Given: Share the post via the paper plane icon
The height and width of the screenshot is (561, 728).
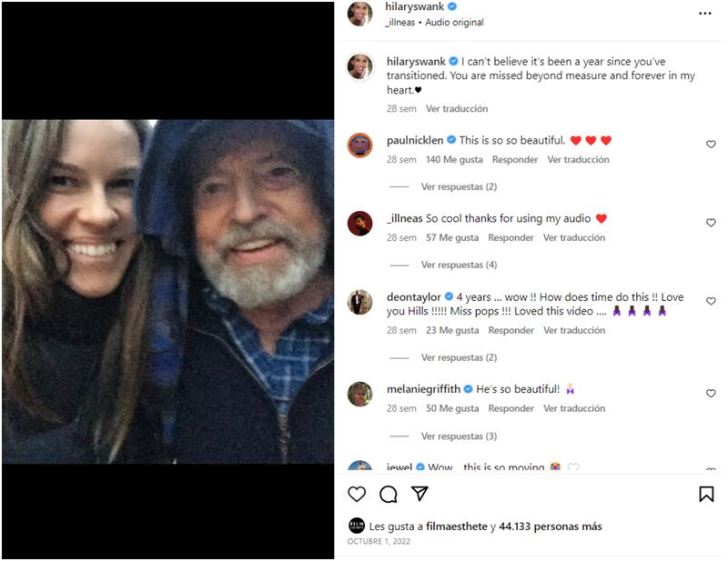Looking at the screenshot, I should pyautogui.click(x=418, y=492).
